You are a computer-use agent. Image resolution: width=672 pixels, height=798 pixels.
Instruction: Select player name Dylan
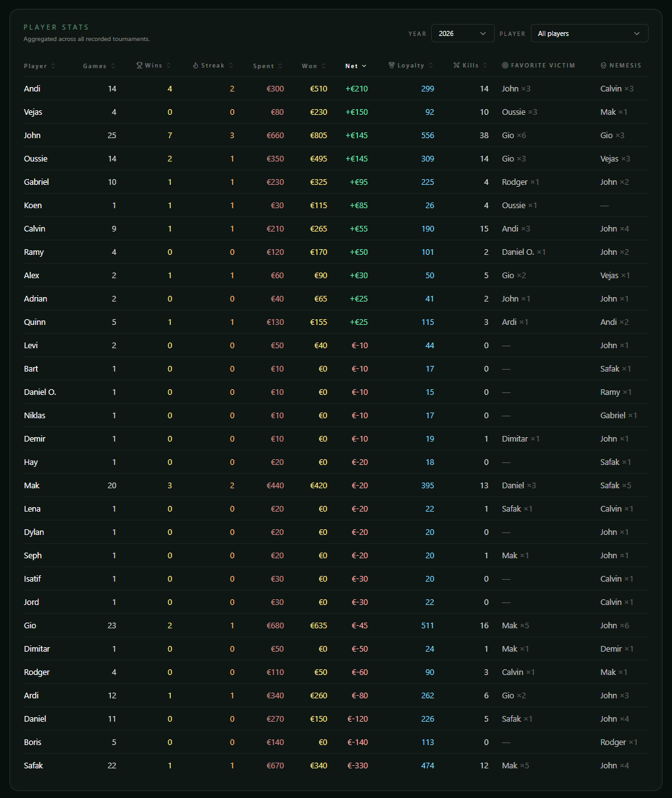[34, 532]
